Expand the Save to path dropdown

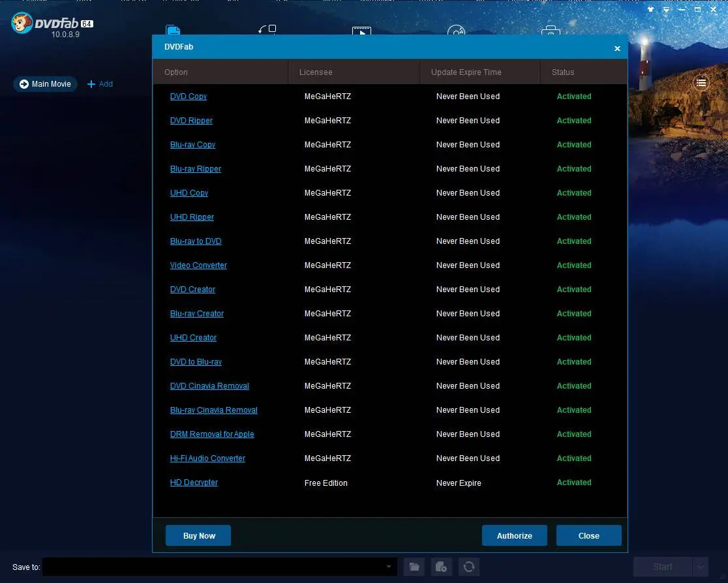389,567
